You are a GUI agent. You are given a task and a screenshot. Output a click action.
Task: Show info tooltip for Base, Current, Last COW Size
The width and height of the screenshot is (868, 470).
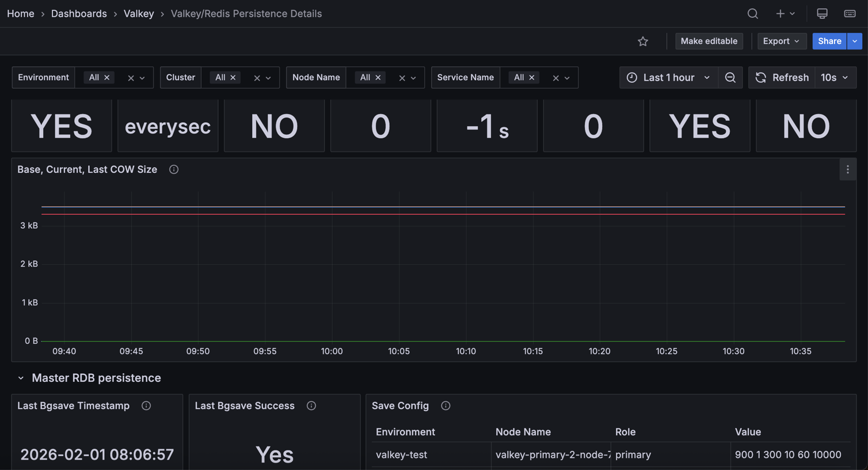[173, 169]
